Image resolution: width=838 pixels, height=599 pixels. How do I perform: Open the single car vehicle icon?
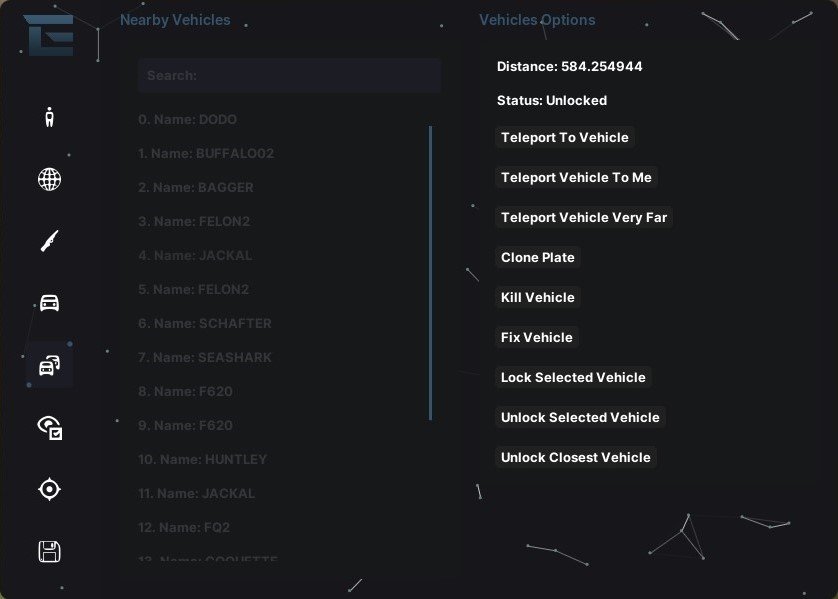[x=49, y=303]
